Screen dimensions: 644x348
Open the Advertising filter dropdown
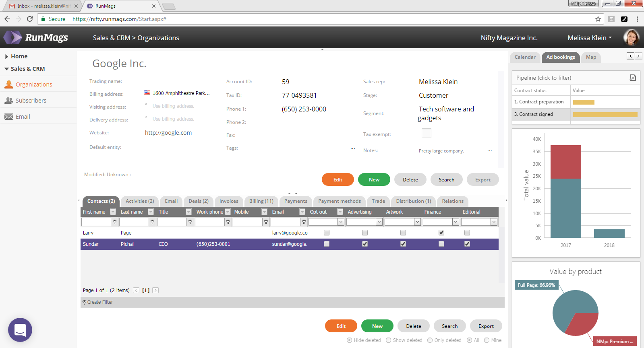coord(379,222)
